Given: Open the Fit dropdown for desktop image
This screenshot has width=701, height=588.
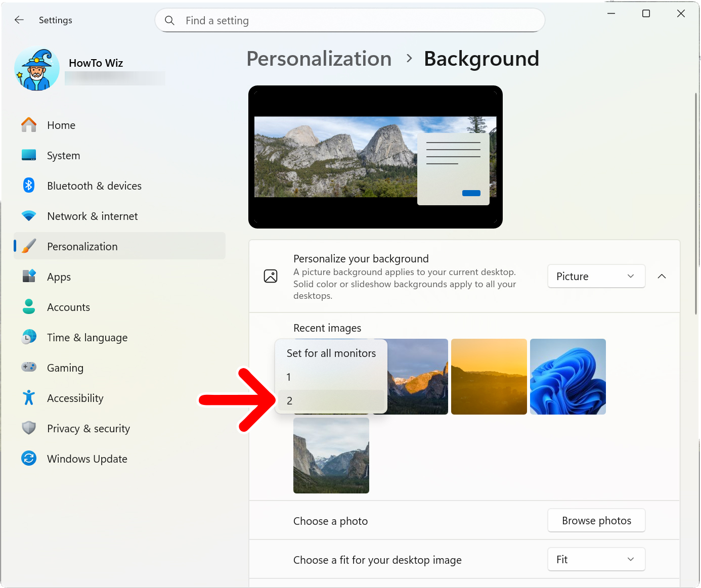Looking at the screenshot, I should 596,559.
